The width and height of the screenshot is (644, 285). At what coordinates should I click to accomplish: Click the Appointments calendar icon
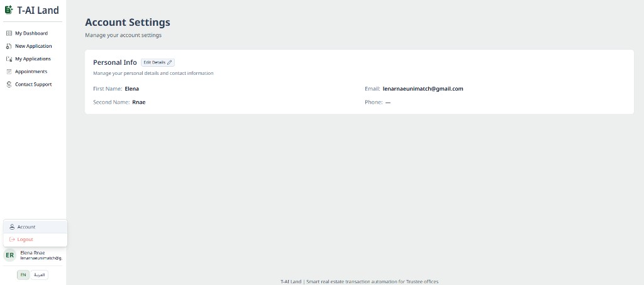click(x=9, y=72)
